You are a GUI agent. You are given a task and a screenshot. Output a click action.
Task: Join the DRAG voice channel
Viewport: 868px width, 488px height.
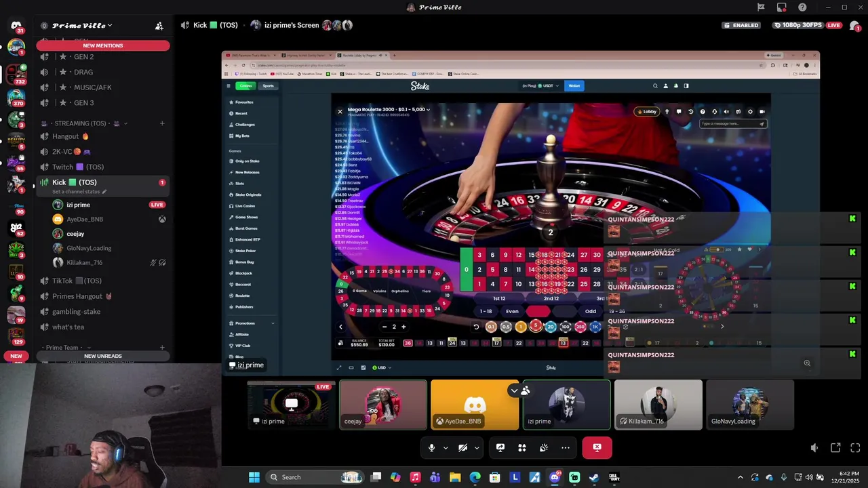point(103,72)
